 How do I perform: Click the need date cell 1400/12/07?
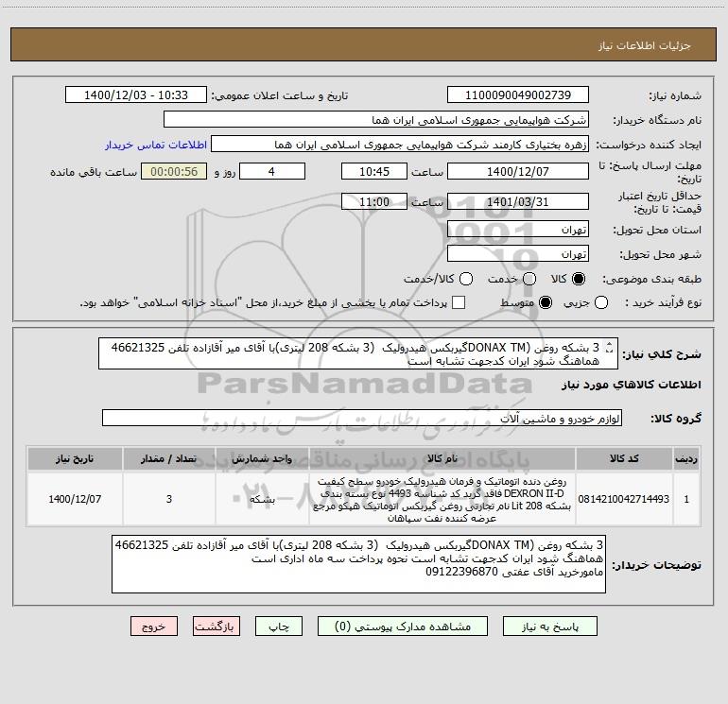click(75, 499)
